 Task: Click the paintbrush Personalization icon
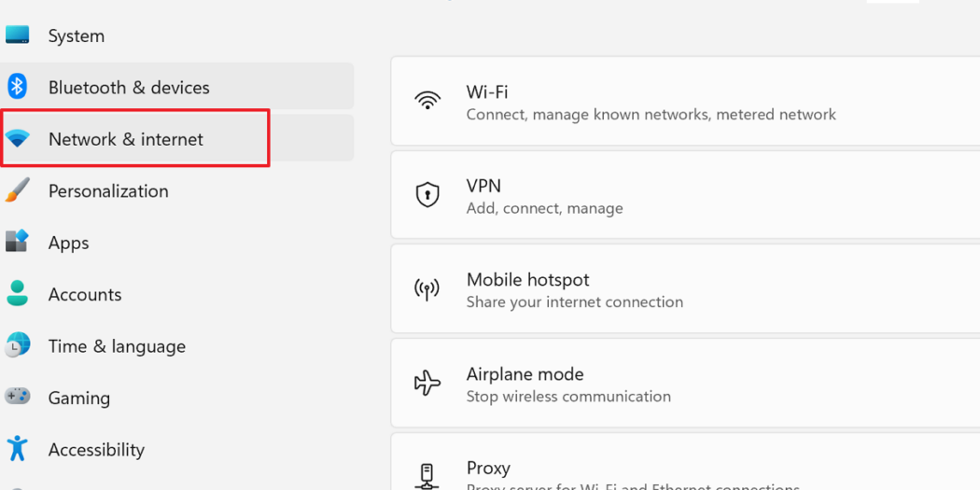(17, 190)
